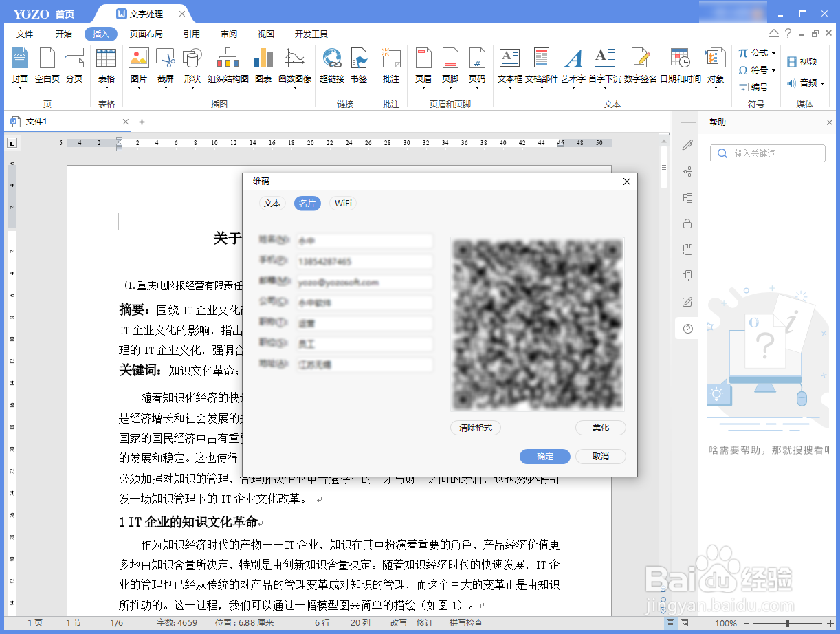This screenshot has height=634, width=840.
Task: Click 取消 in the QR code dialog
Action: pyautogui.click(x=601, y=457)
